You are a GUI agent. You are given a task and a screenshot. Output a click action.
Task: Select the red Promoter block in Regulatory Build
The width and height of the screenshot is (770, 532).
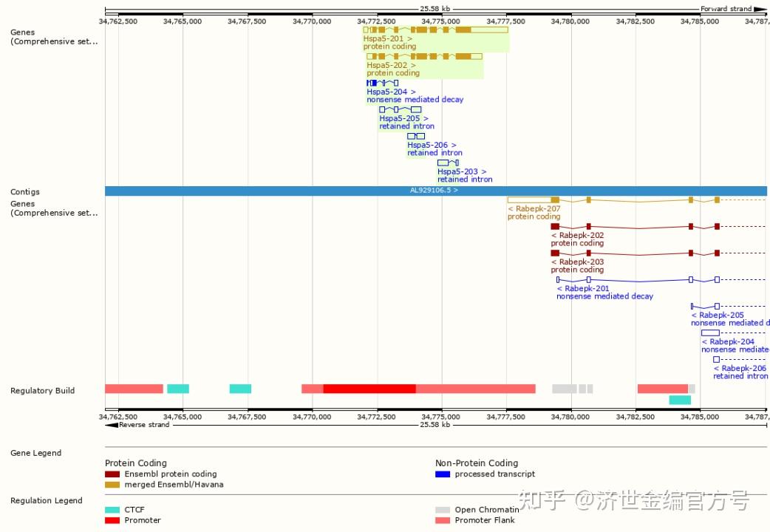click(x=368, y=388)
